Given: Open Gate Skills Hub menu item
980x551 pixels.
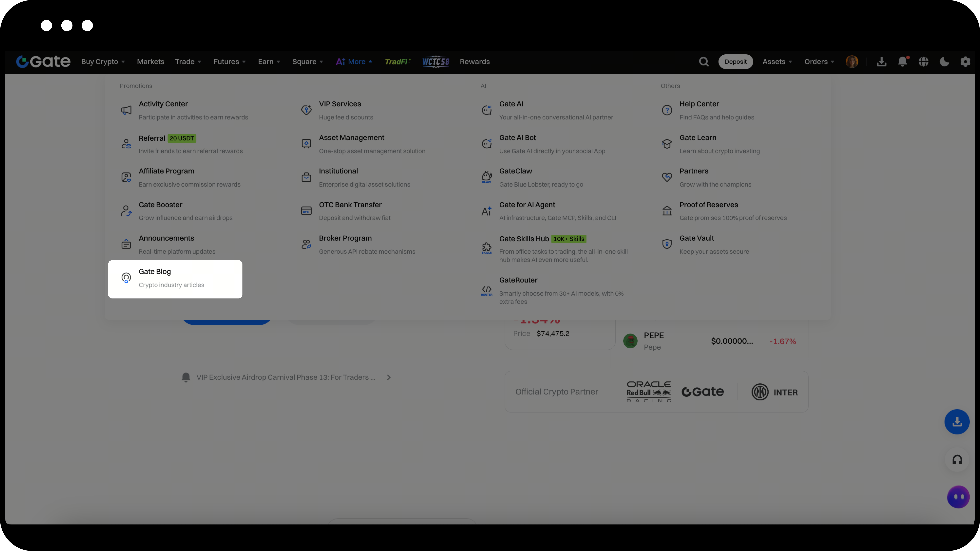Looking at the screenshot, I should point(524,239).
